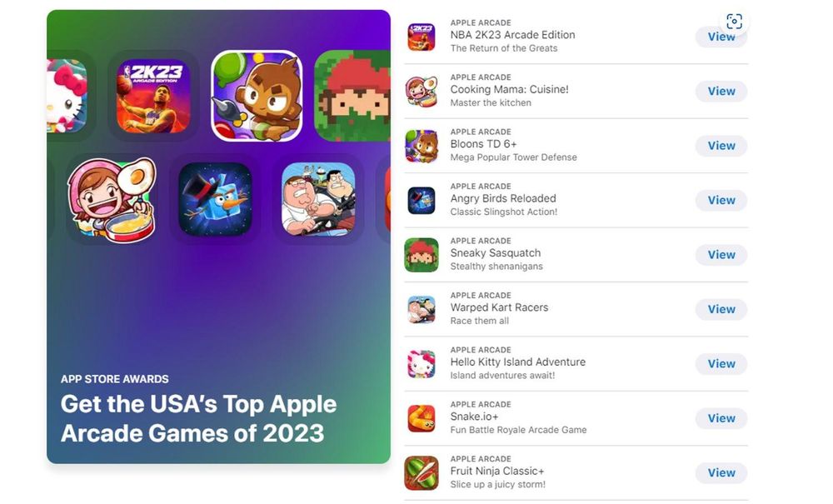The image size is (833, 504).
Task: Click the Warped Kart Racers title
Action: click(499, 307)
